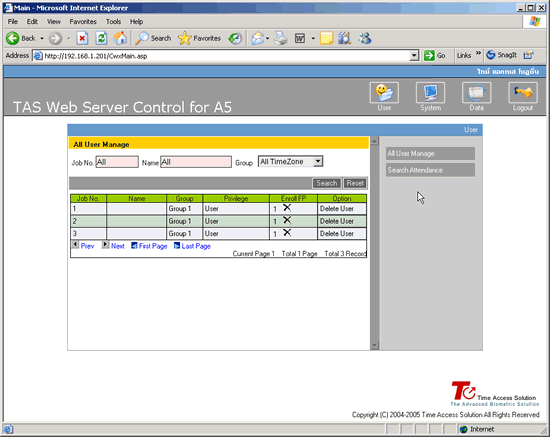Open the Favorites menu
Image resolution: width=550 pixels, height=437 pixels.
click(83, 22)
